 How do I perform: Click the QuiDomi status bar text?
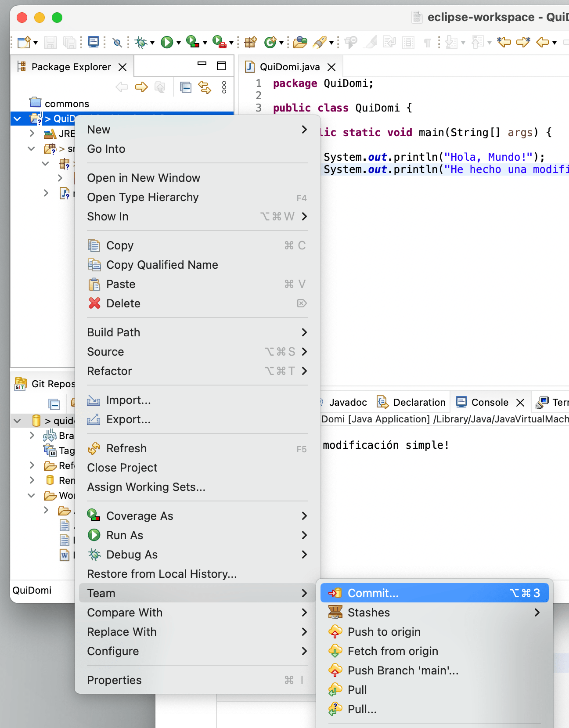click(x=32, y=590)
